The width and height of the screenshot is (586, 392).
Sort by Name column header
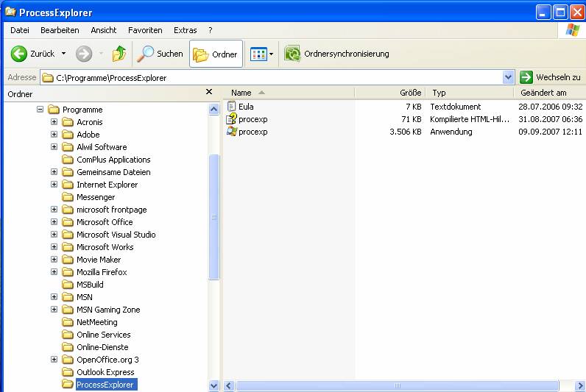(289, 93)
